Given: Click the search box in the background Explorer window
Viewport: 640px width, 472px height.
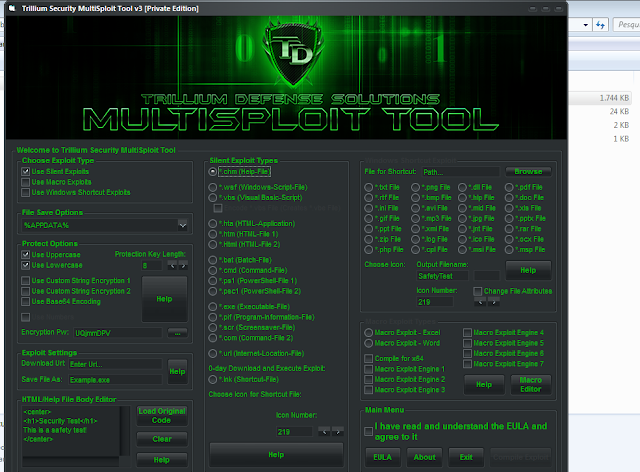Looking at the screenshot, I should tap(627, 25).
